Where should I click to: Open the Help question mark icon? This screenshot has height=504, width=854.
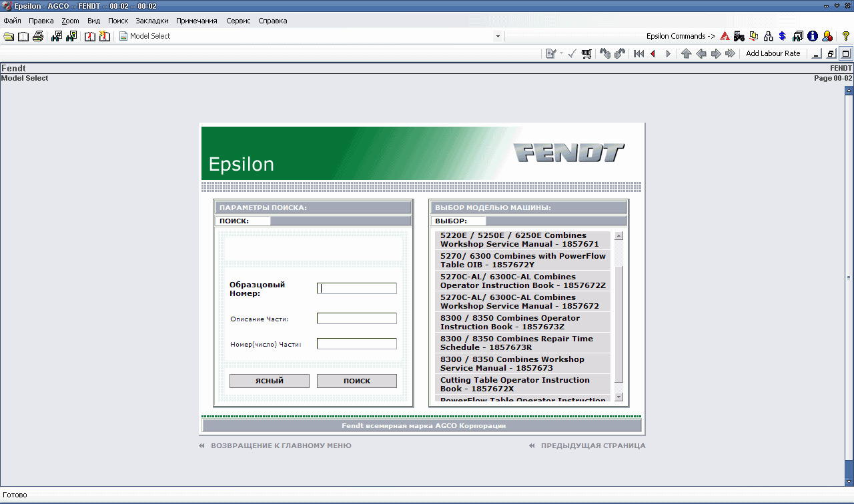pos(846,36)
